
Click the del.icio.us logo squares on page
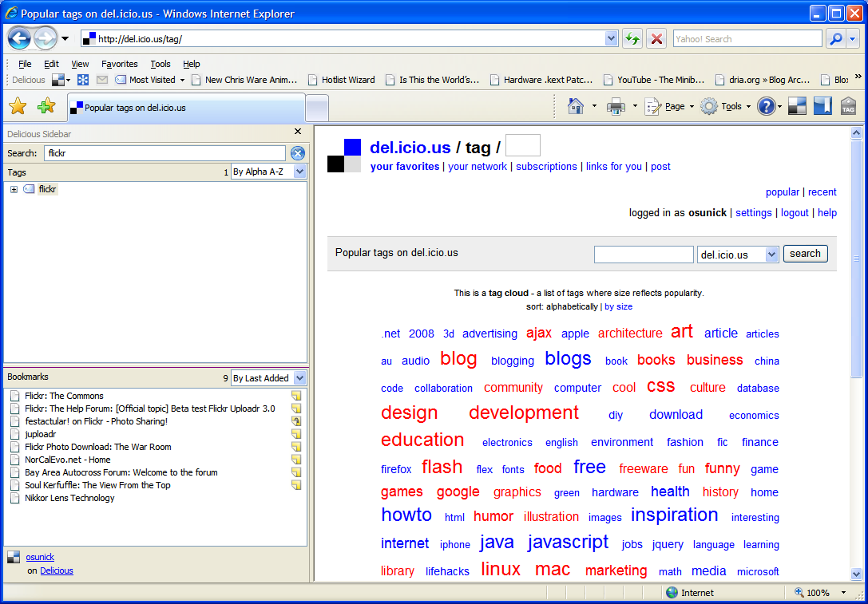[x=344, y=156]
